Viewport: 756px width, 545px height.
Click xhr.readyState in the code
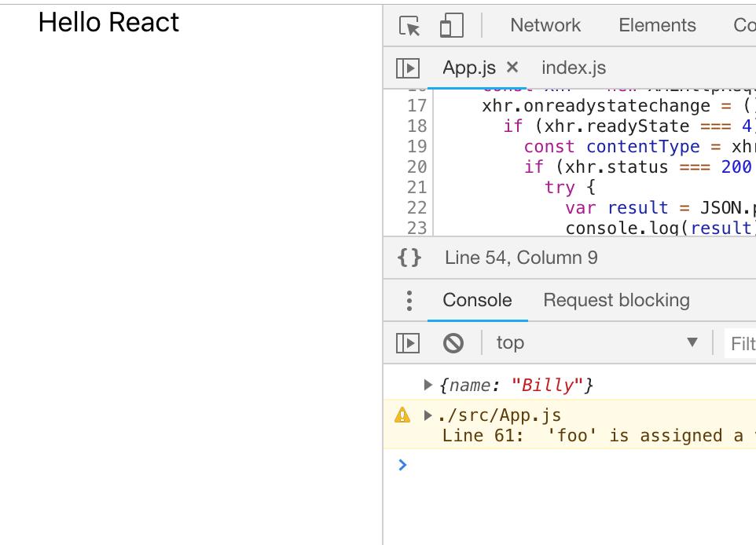click(617, 126)
